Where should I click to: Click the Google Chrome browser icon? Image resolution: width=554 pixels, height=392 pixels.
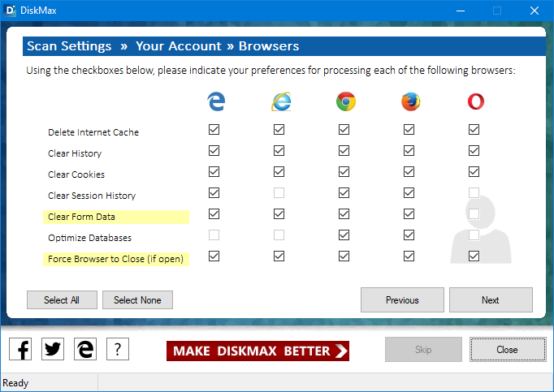coord(346,101)
